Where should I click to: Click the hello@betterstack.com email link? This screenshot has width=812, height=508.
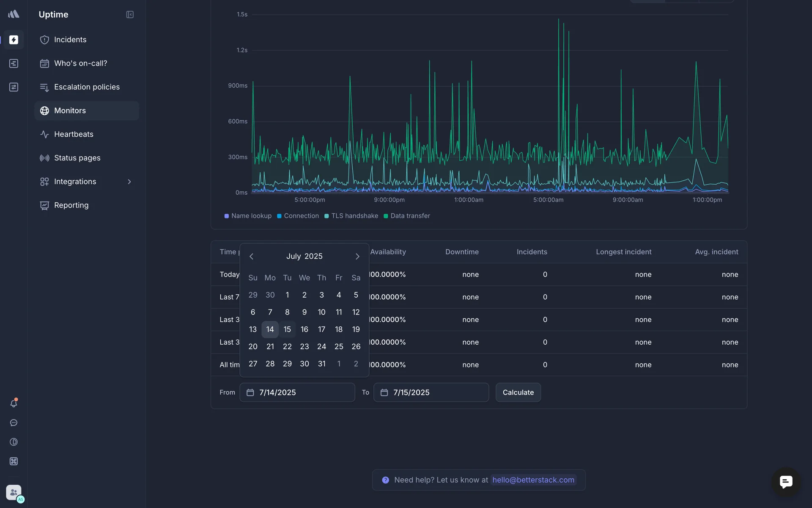[x=533, y=480]
